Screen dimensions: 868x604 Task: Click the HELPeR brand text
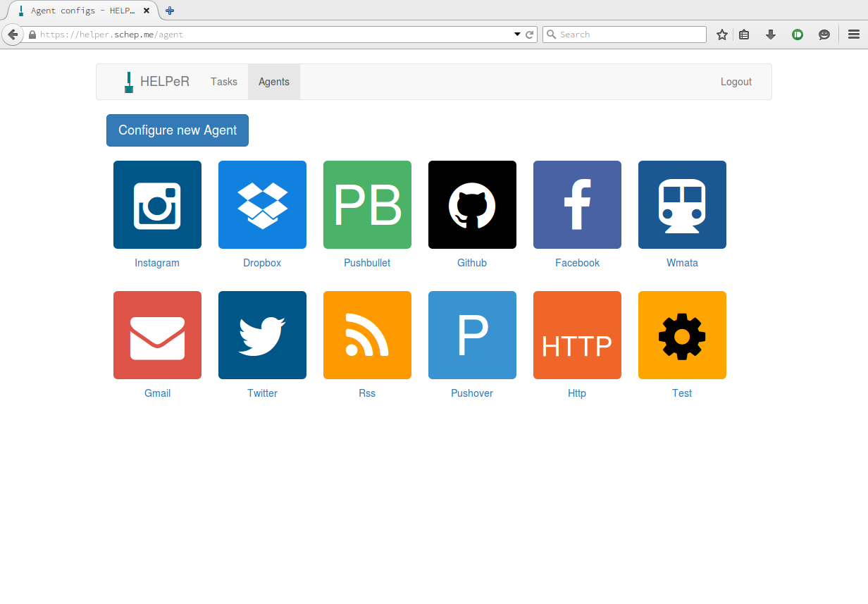coord(165,82)
